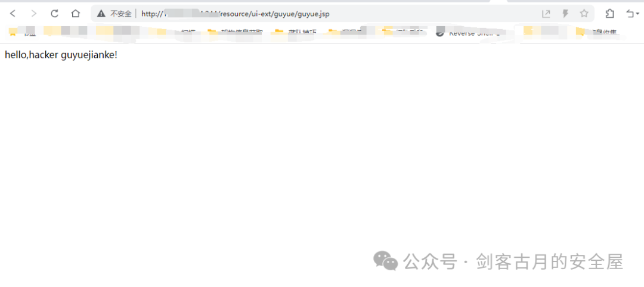
Task: Click the 不安全 label in the address bar
Action: pos(120,14)
